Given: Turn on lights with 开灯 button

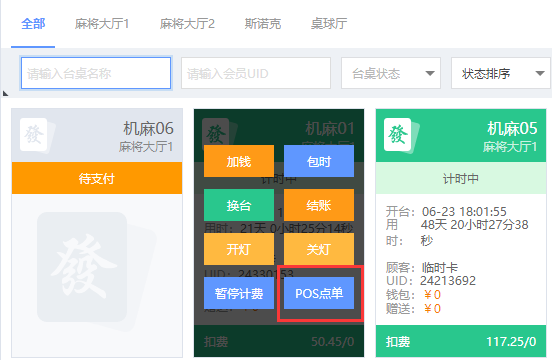Looking at the screenshot, I should click(x=239, y=249).
